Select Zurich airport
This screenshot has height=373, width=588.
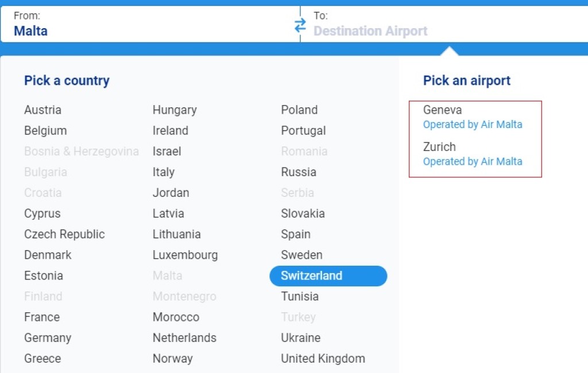pos(439,147)
